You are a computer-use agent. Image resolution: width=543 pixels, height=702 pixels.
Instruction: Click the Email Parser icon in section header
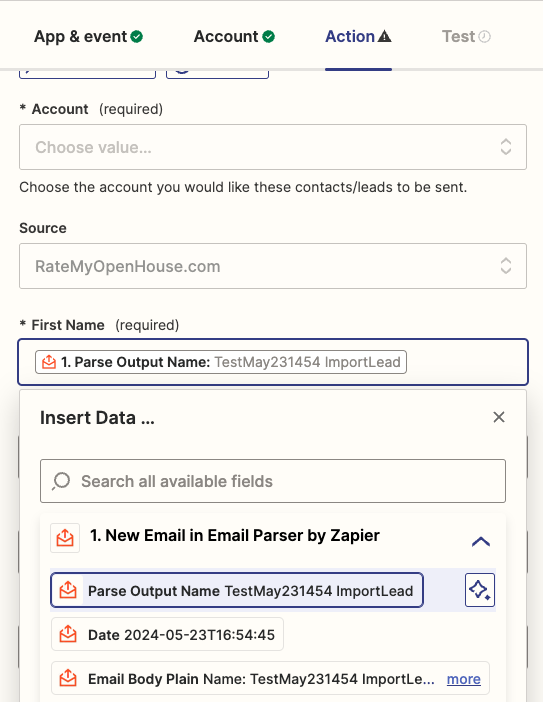click(65, 537)
